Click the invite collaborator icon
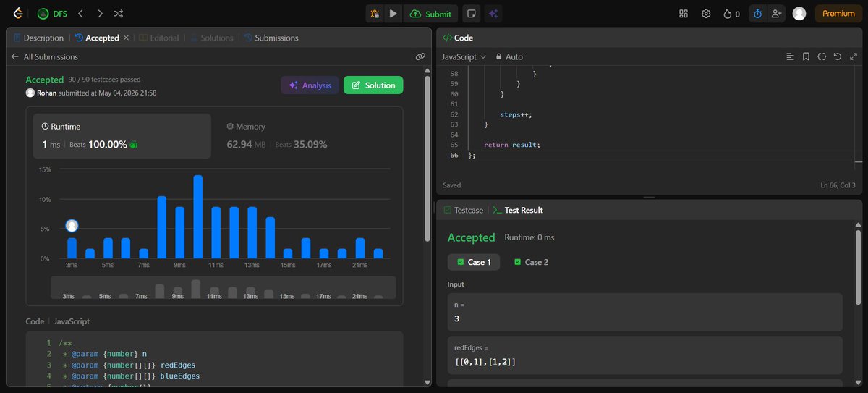This screenshot has width=868, height=393. point(777,13)
